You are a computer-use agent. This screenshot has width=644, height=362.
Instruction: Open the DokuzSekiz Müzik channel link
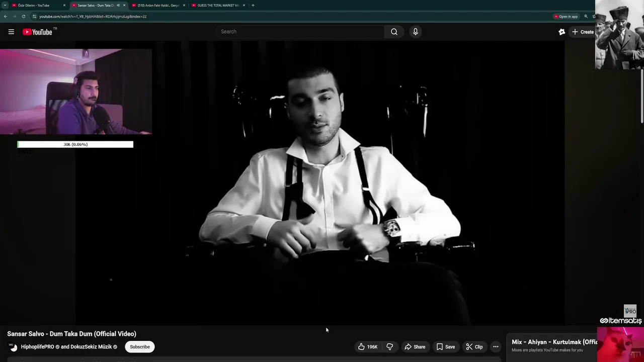point(91,347)
